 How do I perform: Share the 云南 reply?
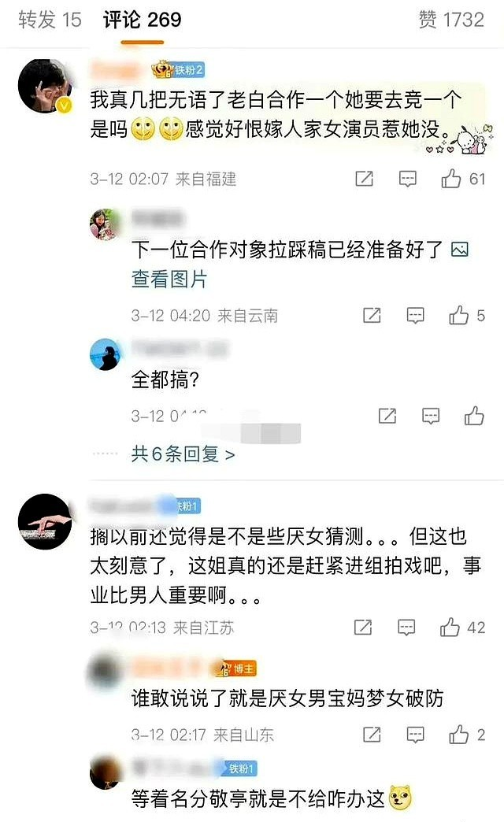[372, 315]
